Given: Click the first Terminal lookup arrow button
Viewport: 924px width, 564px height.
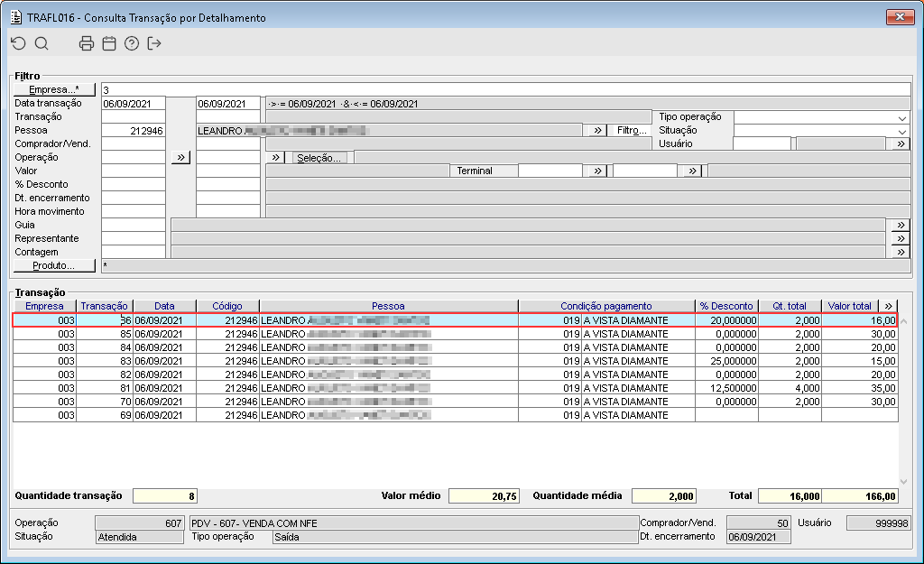Looking at the screenshot, I should point(597,171).
